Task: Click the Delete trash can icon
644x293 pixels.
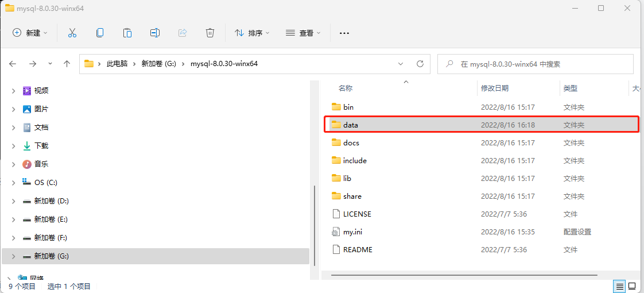Action: point(210,33)
